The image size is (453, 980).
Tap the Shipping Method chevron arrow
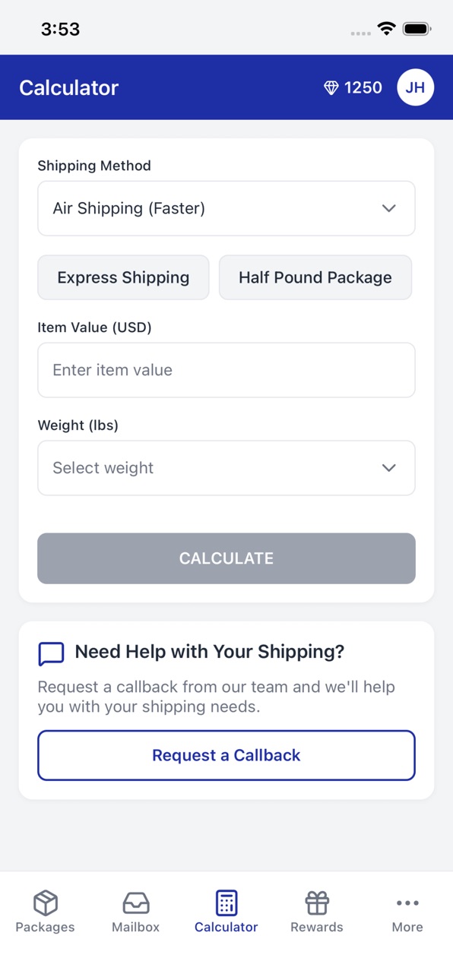pos(388,208)
